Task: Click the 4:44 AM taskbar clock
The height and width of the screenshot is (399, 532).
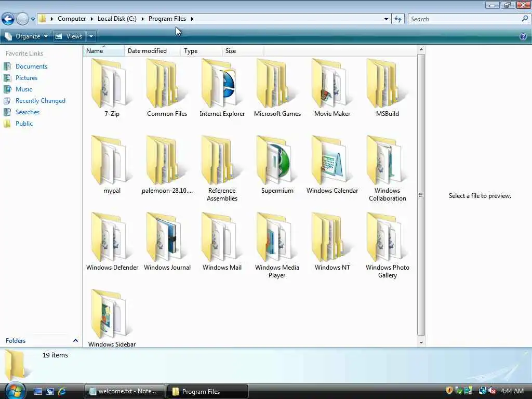Action: (512, 391)
